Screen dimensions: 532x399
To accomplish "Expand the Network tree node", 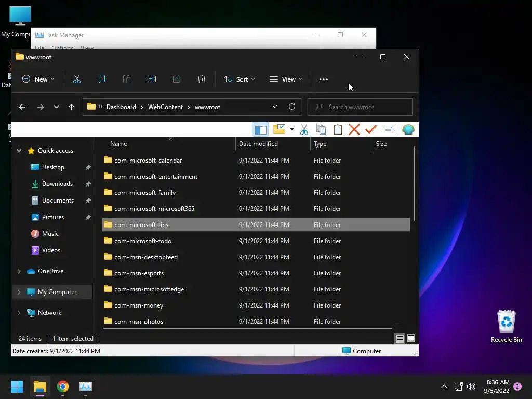I will coord(19,312).
